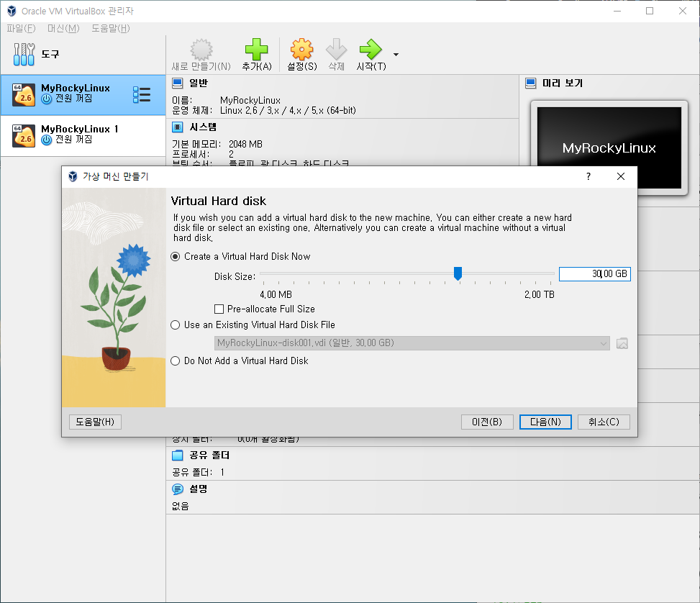Select MyRockyLinux 1 VM in the list
Screen dimensions: 700x603
tap(83, 136)
